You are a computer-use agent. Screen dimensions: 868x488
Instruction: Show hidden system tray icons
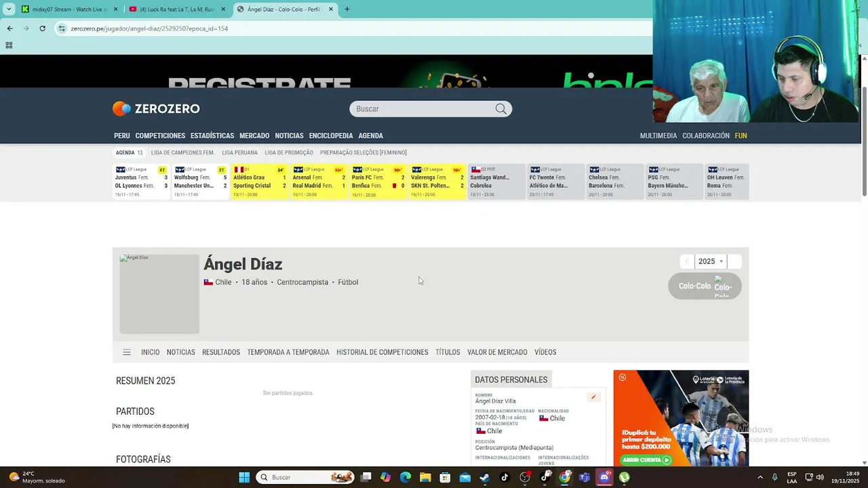tap(759, 477)
